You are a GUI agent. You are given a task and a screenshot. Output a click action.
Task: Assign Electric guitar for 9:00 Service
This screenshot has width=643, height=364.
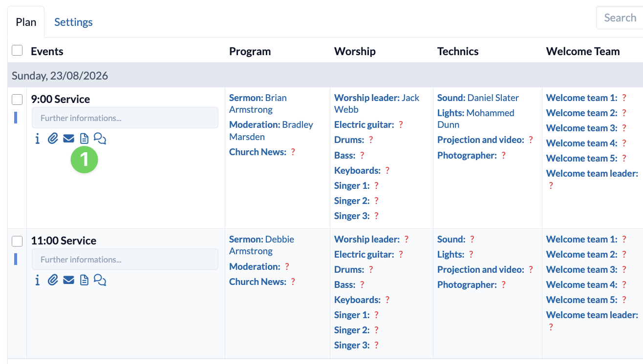pyautogui.click(x=369, y=124)
